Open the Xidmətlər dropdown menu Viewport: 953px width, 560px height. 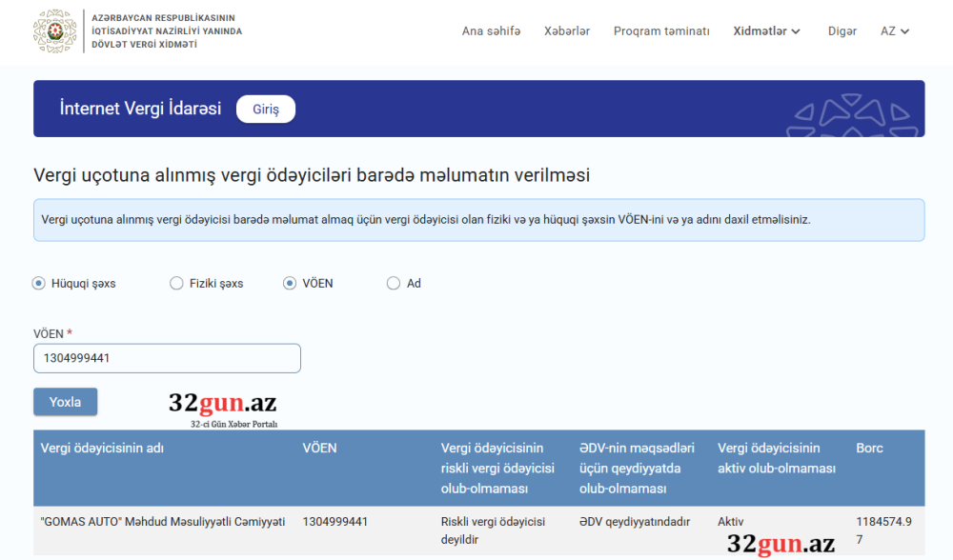(x=760, y=30)
